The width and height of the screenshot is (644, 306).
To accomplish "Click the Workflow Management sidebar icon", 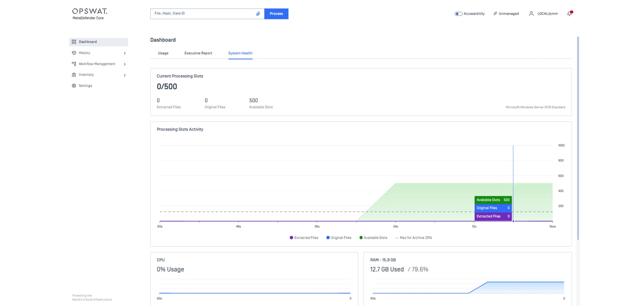I will click(x=74, y=64).
